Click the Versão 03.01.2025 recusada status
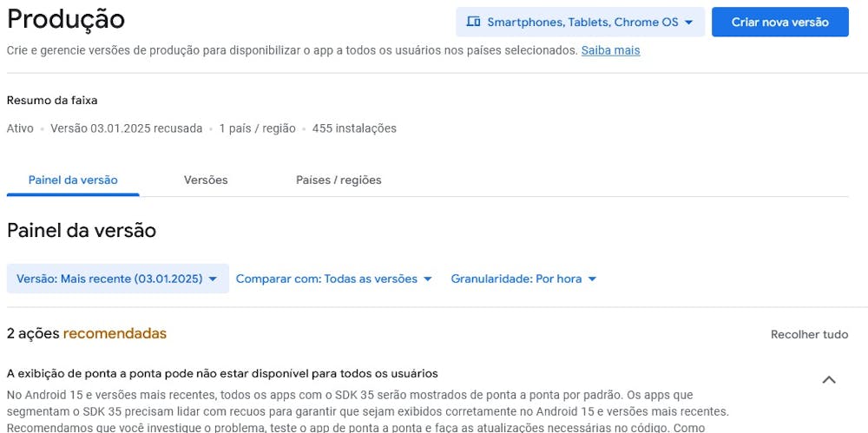Screen dimensions: 868x433 126,128
